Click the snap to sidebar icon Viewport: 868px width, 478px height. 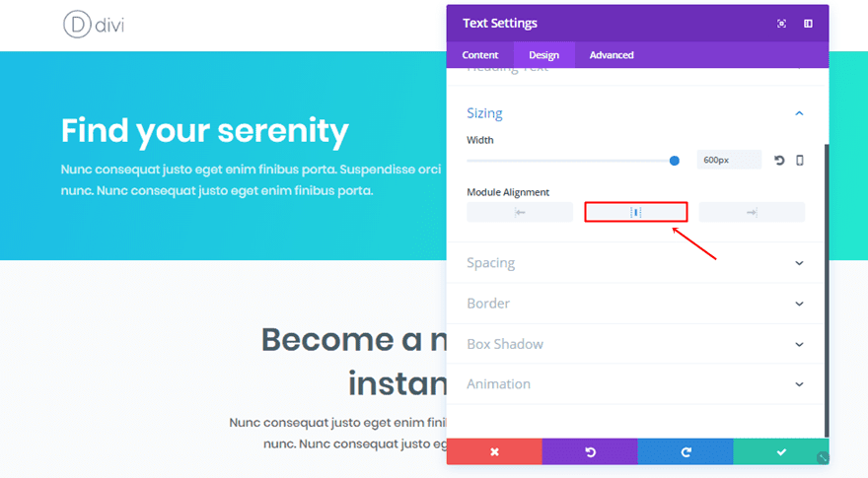(x=808, y=24)
